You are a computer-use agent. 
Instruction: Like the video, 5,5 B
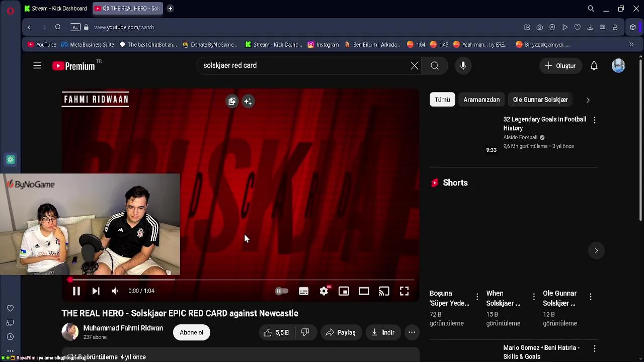click(x=276, y=332)
